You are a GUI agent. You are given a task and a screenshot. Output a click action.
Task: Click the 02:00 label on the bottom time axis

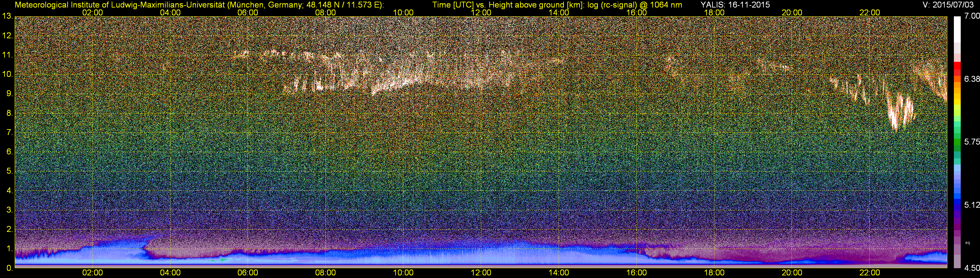pos(92,273)
